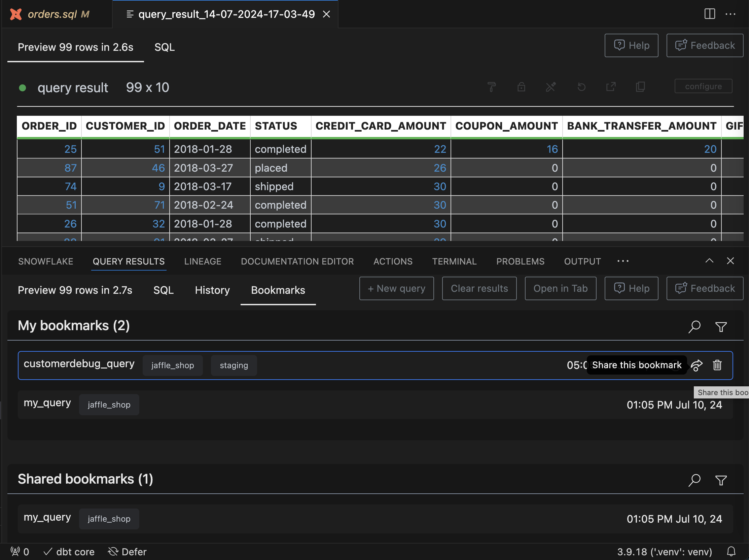The height and width of the screenshot is (560, 749).
Task: Open the TERMINAL panel tab
Action: (454, 261)
